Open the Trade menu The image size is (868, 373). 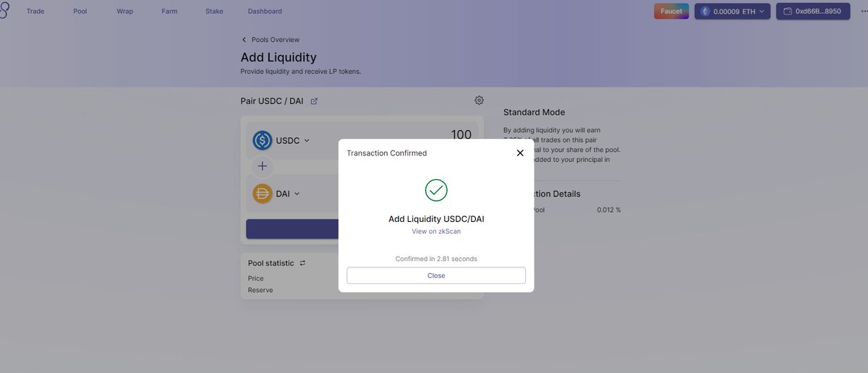tap(35, 12)
